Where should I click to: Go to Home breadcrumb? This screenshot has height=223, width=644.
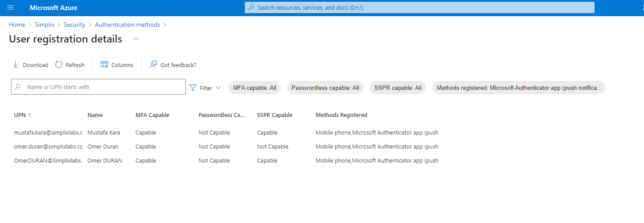(17, 25)
